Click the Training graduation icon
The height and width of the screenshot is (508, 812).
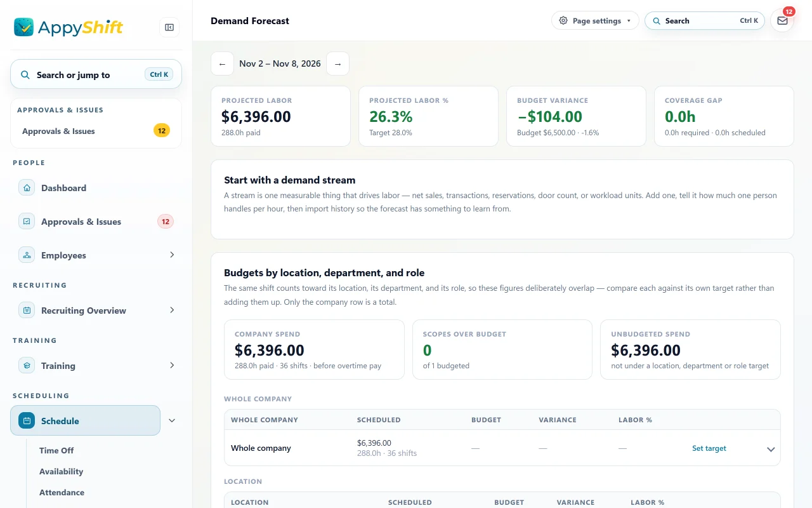click(27, 366)
